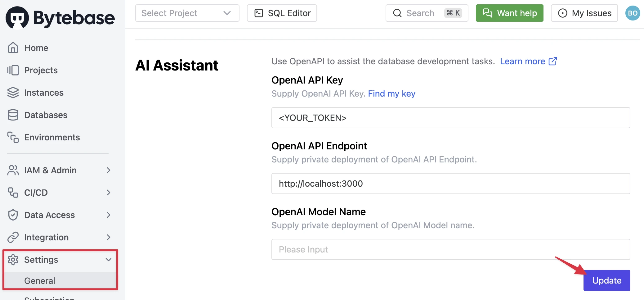Expand the Data Access chevron
Viewport: 644px width, 300px height.
pyautogui.click(x=108, y=215)
